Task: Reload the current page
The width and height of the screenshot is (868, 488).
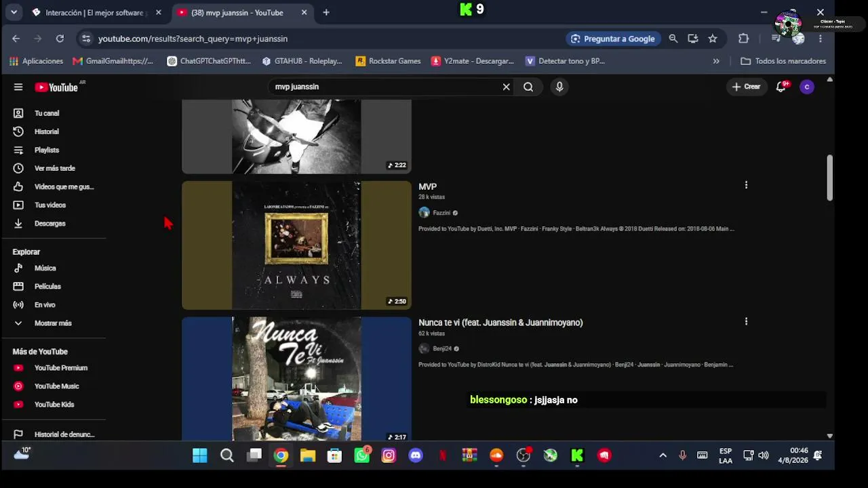Action: (x=60, y=39)
